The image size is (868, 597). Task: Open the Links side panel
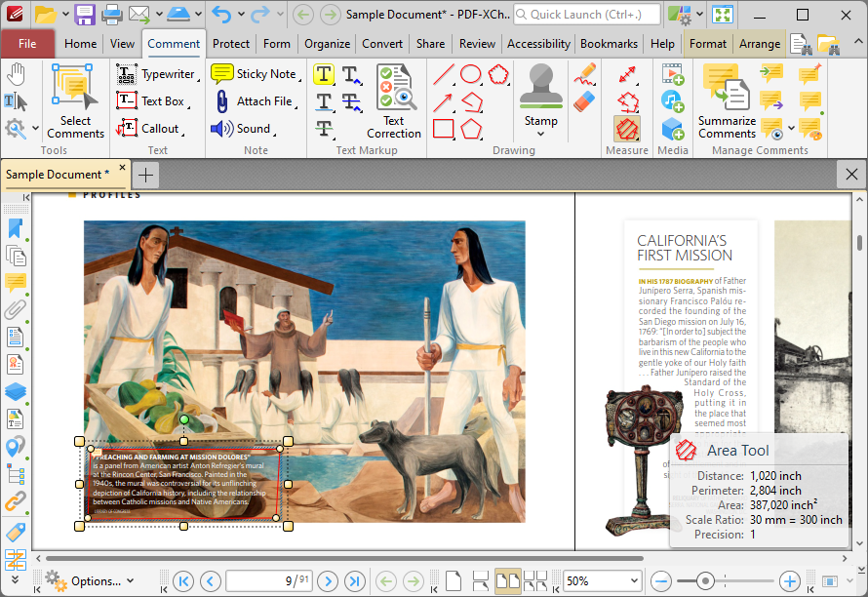(16, 501)
